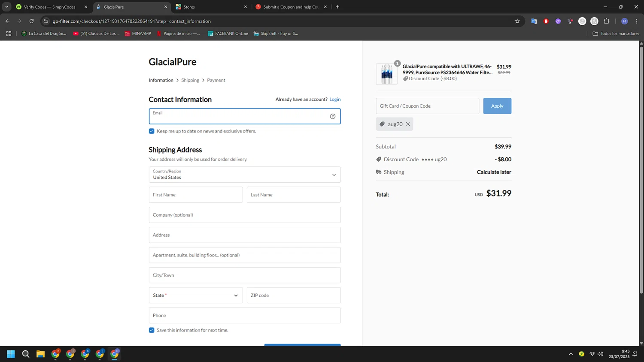Click Gift Card / Coupon Code field

click(428, 106)
